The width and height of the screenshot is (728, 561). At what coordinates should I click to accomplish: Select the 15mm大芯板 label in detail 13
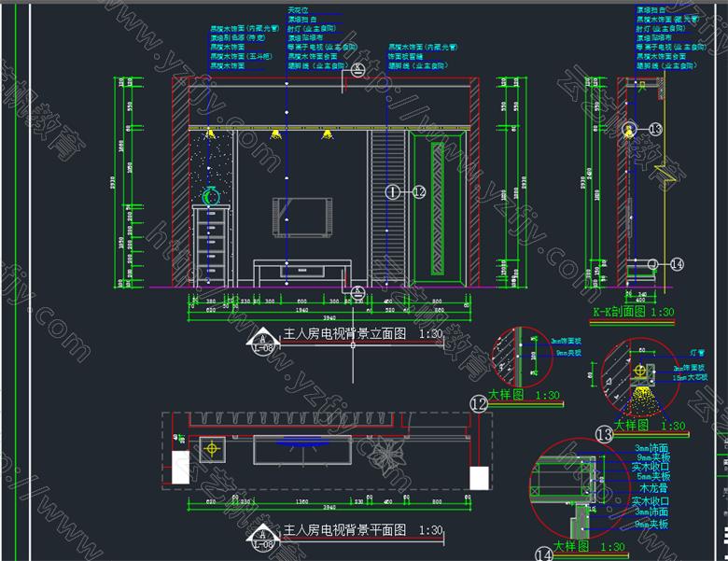click(x=690, y=377)
